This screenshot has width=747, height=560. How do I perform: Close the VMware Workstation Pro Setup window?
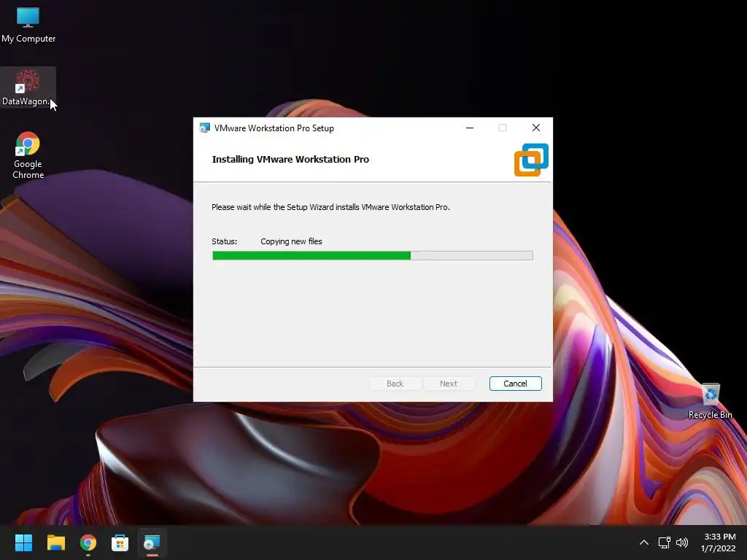tap(536, 128)
